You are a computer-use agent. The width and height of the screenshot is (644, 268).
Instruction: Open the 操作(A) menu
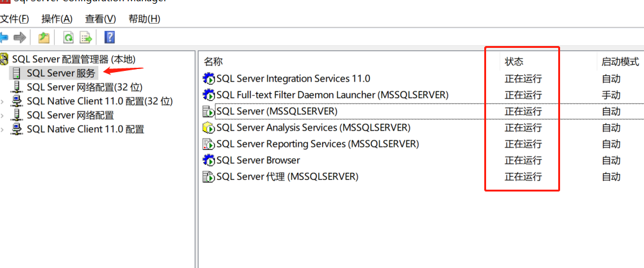(x=57, y=19)
